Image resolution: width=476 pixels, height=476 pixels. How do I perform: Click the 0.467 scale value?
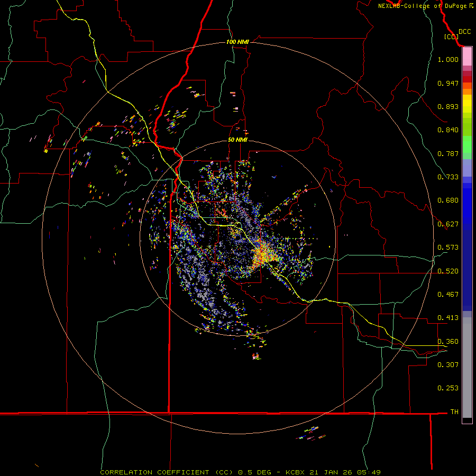[x=448, y=295]
